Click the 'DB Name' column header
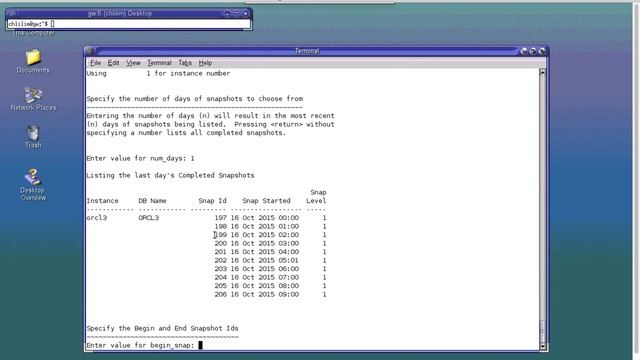 pyautogui.click(x=152, y=201)
